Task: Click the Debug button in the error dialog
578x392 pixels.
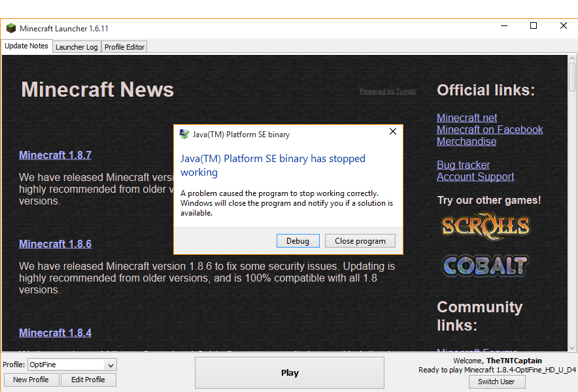Action: point(298,241)
